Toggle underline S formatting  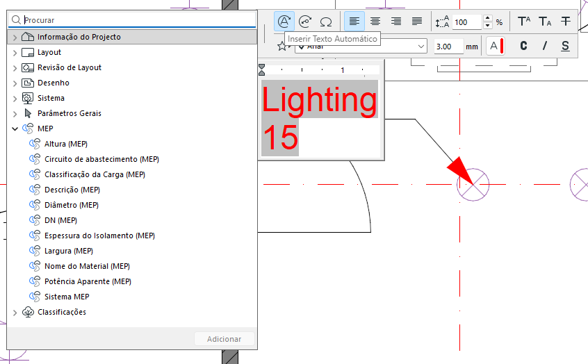coord(565,46)
